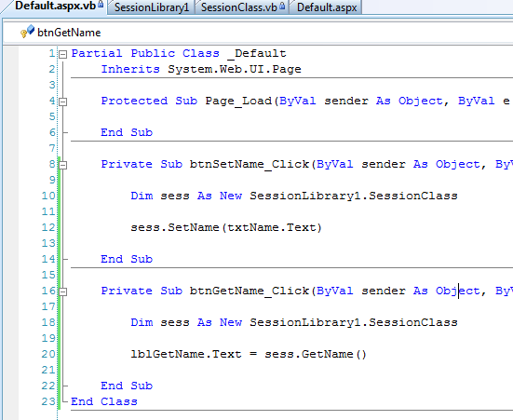Click the btnGetName object icon
The image size is (513, 420).
click(28, 32)
